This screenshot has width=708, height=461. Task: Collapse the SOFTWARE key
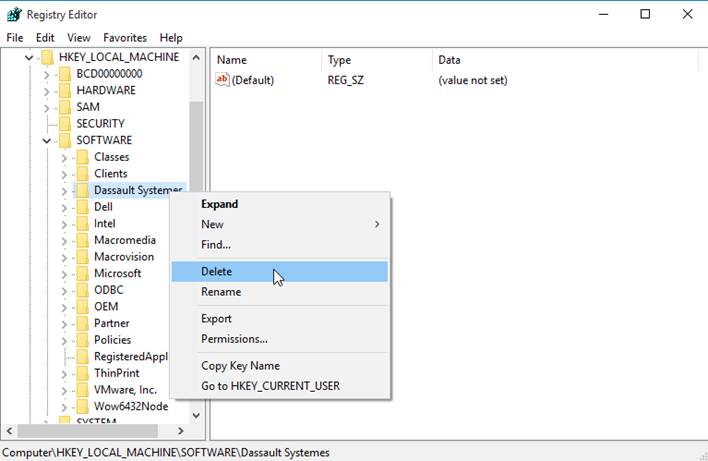click(47, 141)
